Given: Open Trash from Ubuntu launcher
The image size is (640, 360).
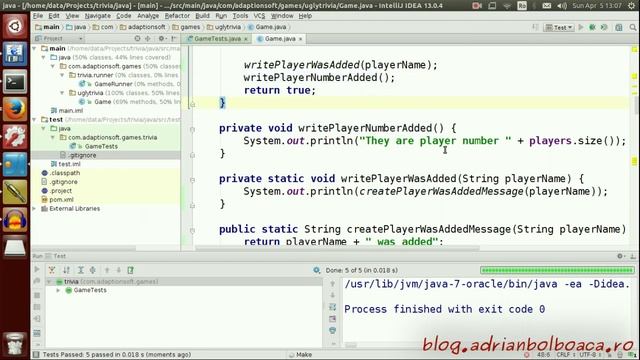Looking at the screenshot, I should (x=15, y=344).
